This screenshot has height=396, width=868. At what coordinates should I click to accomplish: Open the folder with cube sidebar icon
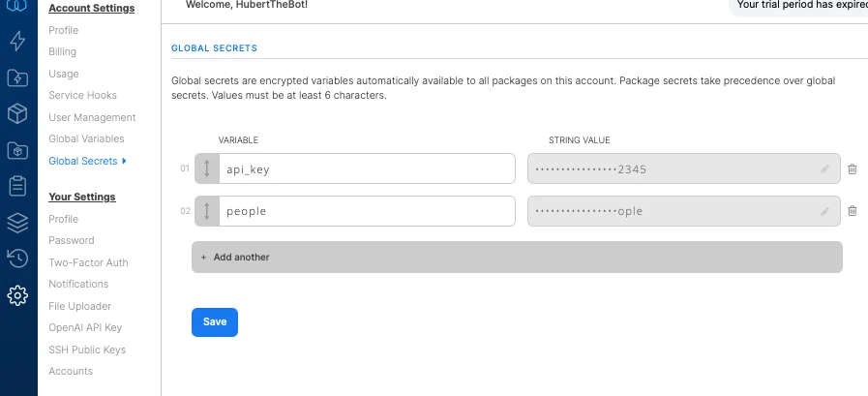point(17,150)
